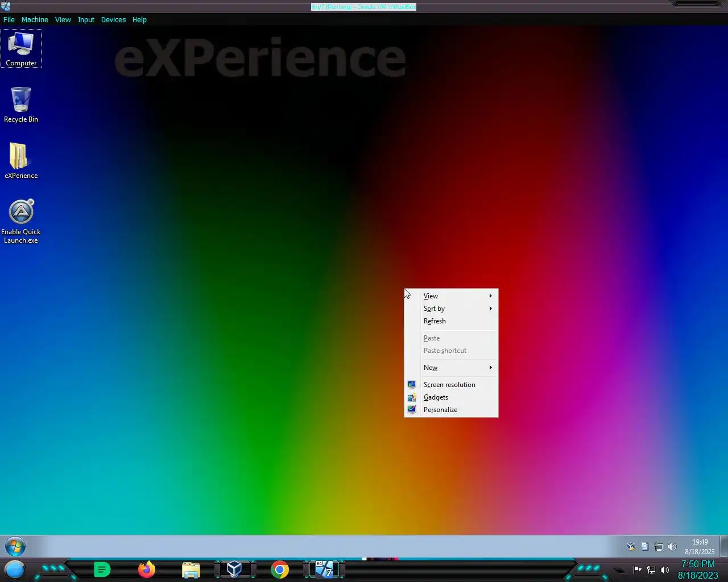The image size is (728, 582).
Task: Click the document-style tray icon next to the Guest Additions tray icon
Action: (x=644, y=547)
